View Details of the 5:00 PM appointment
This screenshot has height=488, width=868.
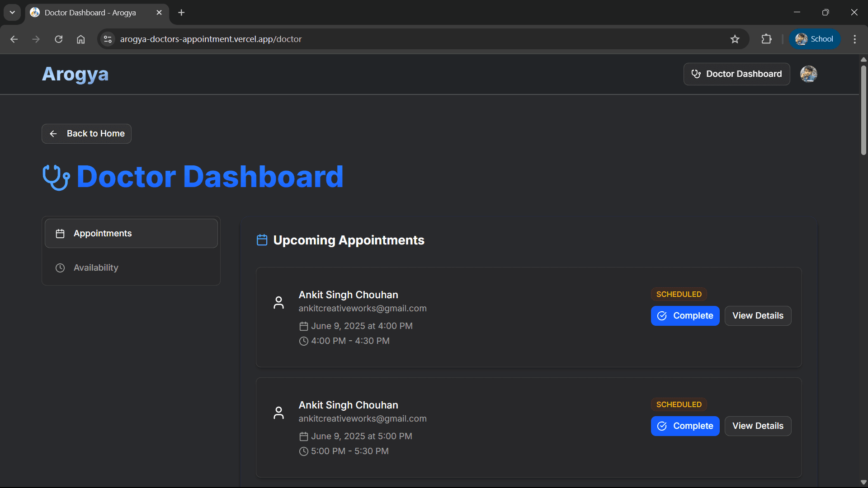click(x=758, y=426)
